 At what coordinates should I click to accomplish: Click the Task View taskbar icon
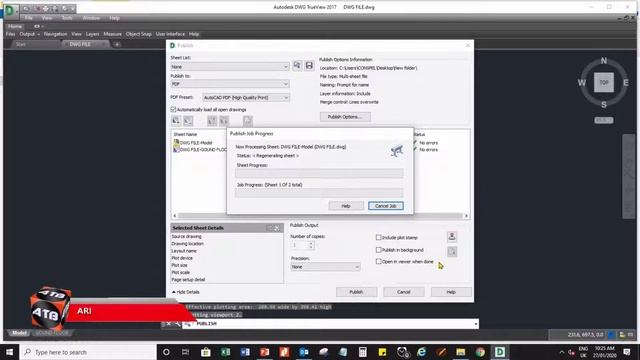coord(185,352)
